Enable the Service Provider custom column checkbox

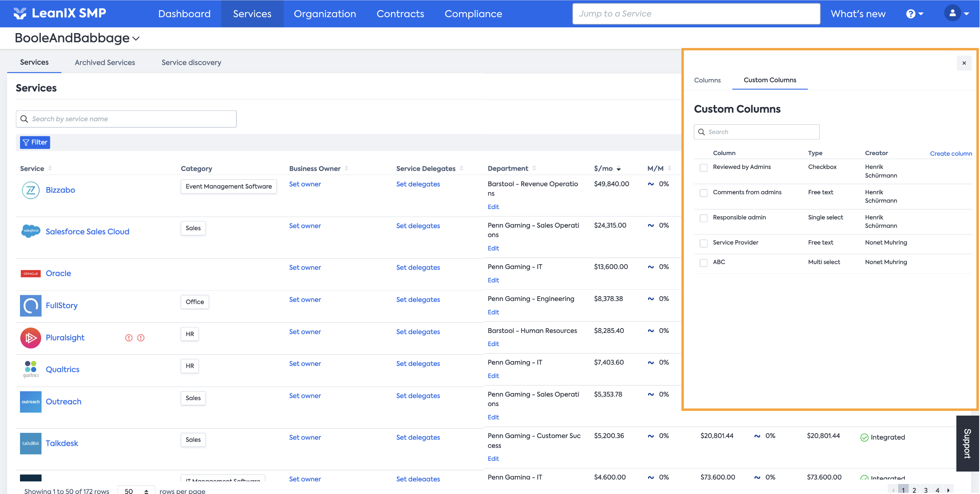click(x=703, y=243)
